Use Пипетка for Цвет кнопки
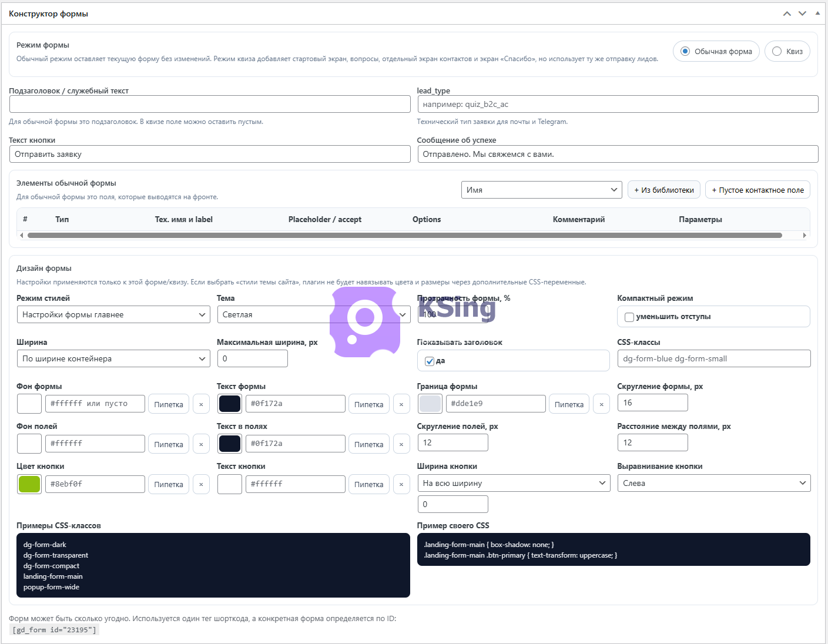The image size is (828, 644). (169, 484)
